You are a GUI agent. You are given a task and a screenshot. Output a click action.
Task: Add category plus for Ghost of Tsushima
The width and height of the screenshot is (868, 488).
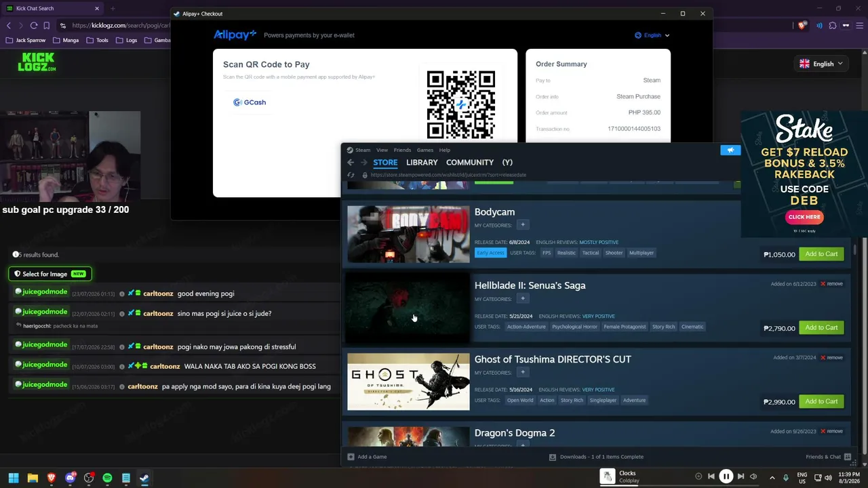click(x=522, y=373)
